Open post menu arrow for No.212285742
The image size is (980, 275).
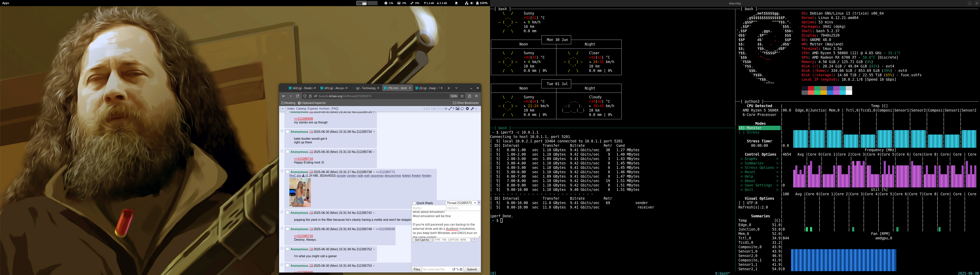pos(374,213)
